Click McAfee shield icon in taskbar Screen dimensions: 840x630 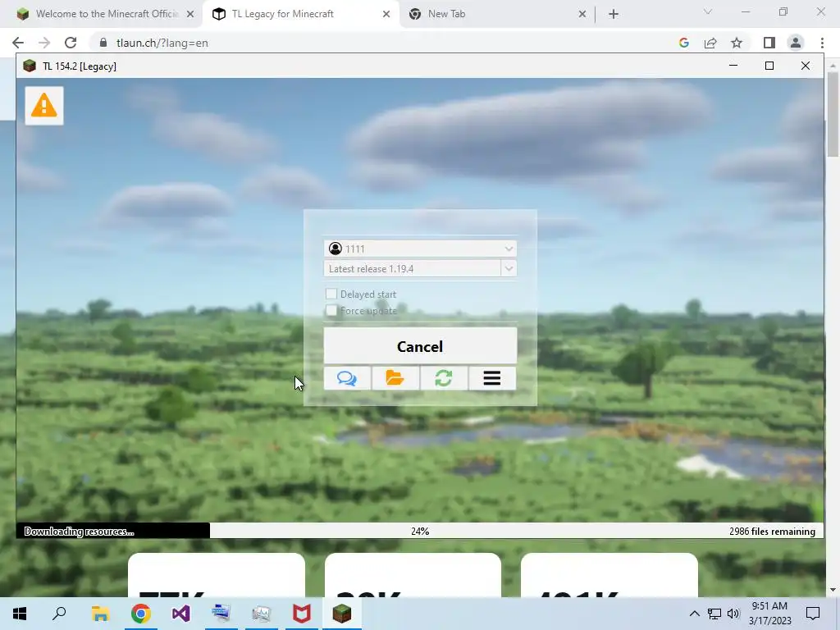(302, 614)
